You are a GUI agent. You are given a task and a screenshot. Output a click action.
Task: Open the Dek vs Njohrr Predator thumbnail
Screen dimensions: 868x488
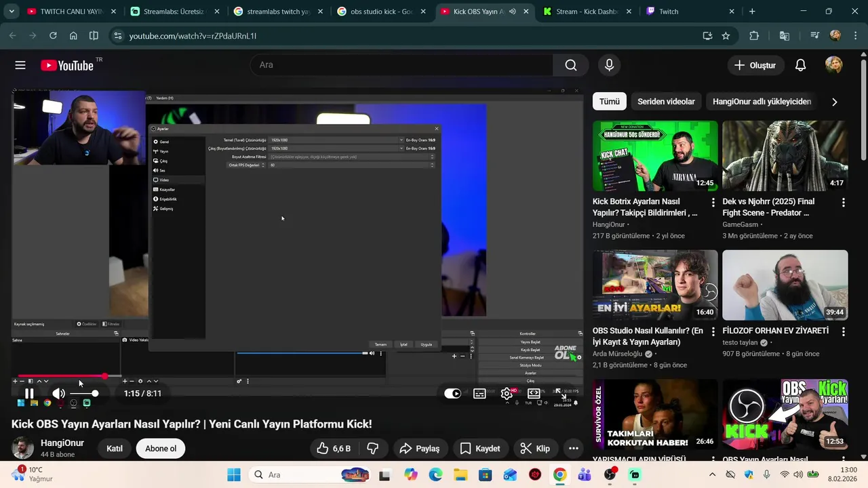[x=785, y=156]
